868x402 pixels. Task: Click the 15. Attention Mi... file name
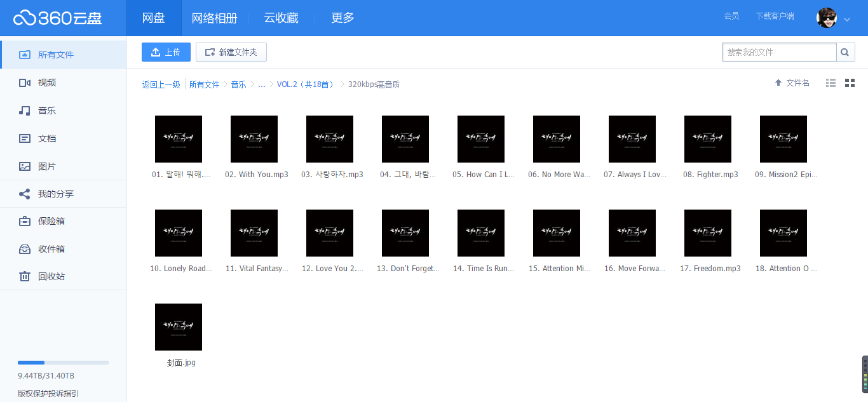point(559,269)
